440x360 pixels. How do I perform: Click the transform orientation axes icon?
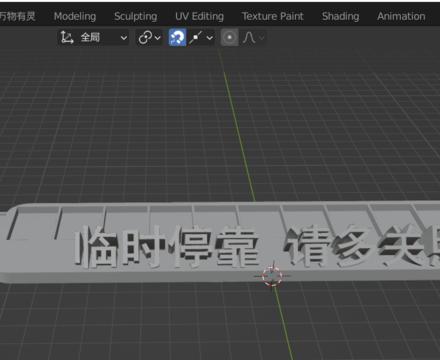[67, 37]
